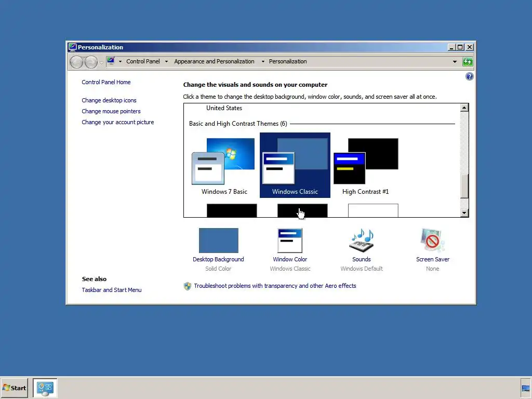
Task: Expand arrow after Appearance and Personalization
Action: [263, 61]
